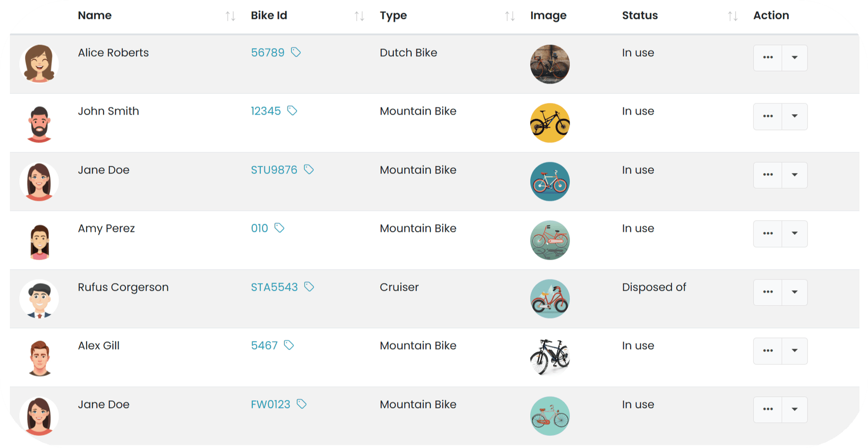Screen dimensions: 868x448
Task: Expand the action dropdown arrow for John Smith
Action: 794,116
